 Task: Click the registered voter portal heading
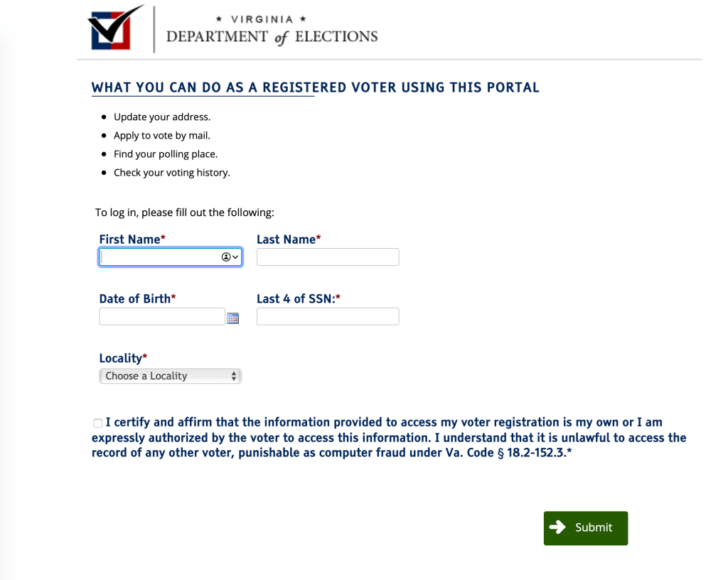pyautogui.click(x=316, y=87)
